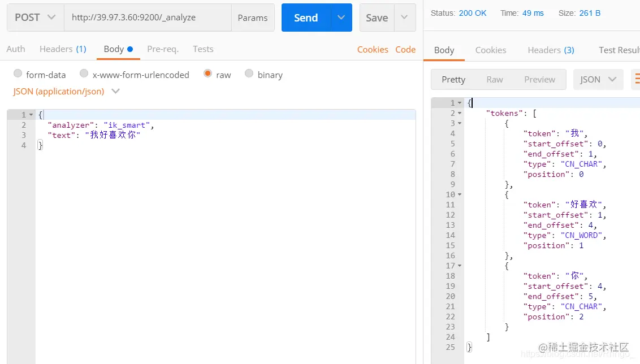
Task: Select the Raw response view
Action: point(494,80)
